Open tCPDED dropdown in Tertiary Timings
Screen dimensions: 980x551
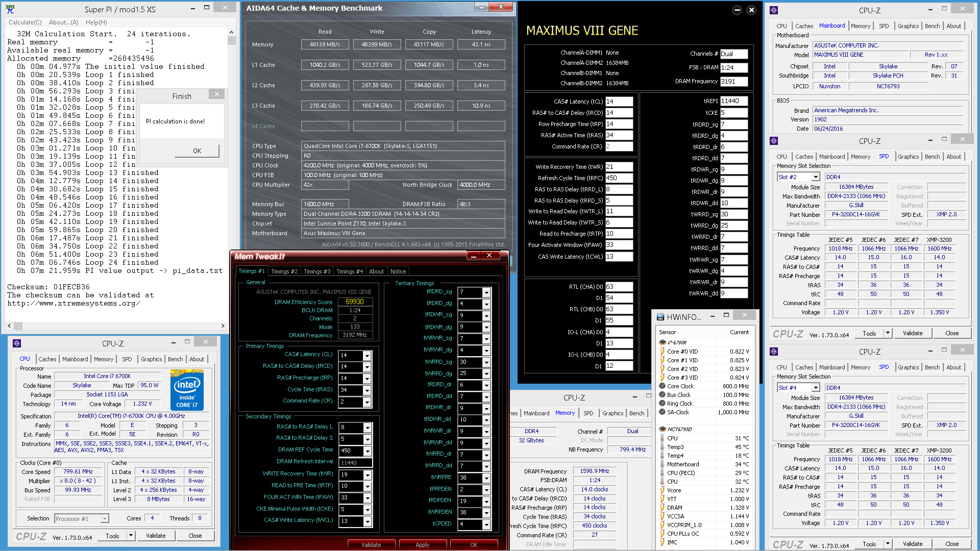(x=486, y=524)
